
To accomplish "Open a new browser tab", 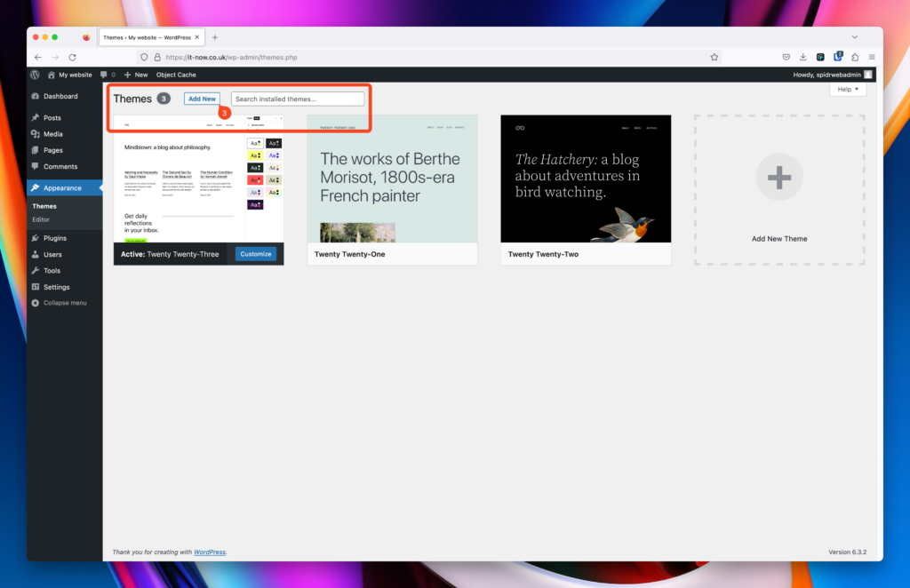I will (x=215, y=37).
